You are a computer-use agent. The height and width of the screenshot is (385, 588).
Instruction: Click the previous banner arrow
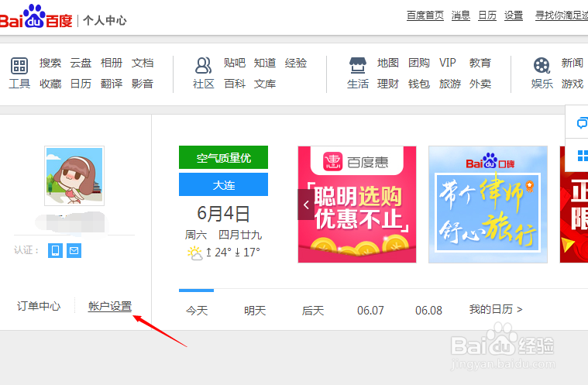(x=306, y=205)
